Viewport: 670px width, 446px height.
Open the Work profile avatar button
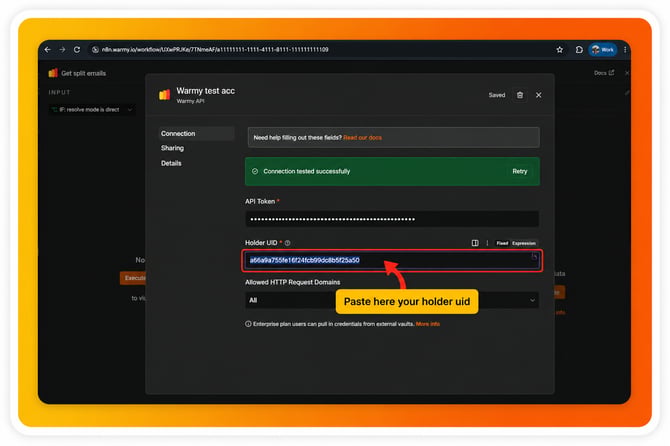pyautogui.click(x=603, y=50)
